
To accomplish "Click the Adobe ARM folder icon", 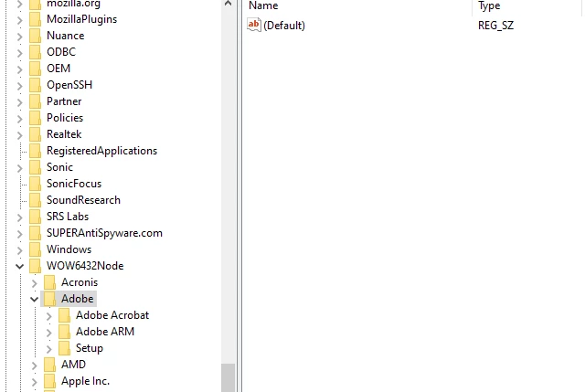I will [x=64, y=332].
